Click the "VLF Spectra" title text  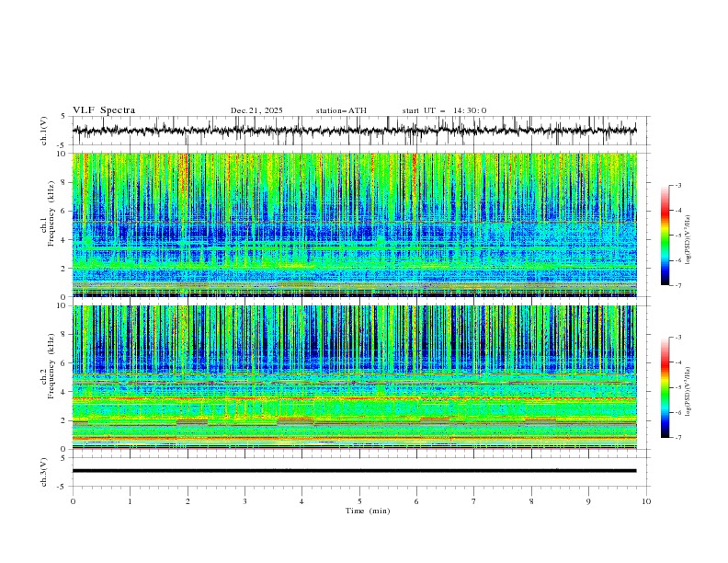(x=104, y=110)
